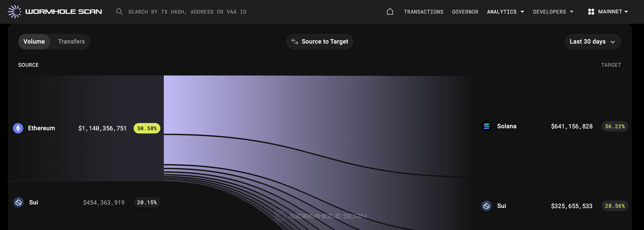Swap direction with Source to Target button
The image size is (644, 230).
tap(320, 41)
